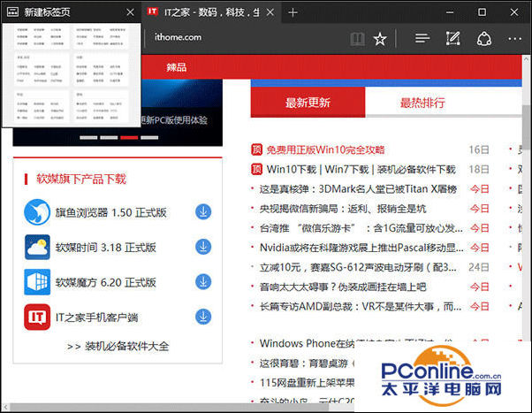Click the 软媒时间 weather cloud icon
Viewport: 532px width, 413px height.
[37, 247]
